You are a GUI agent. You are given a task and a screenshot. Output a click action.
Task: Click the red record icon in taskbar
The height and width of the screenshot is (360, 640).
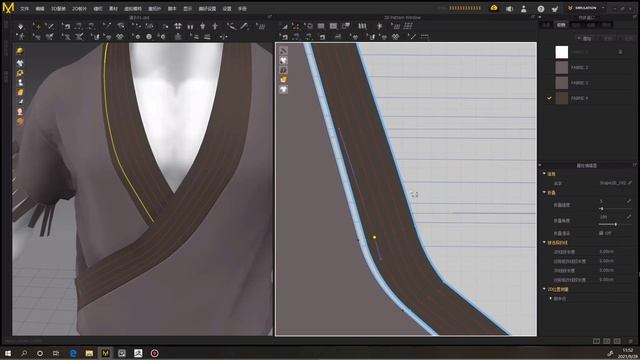[154, 353]
